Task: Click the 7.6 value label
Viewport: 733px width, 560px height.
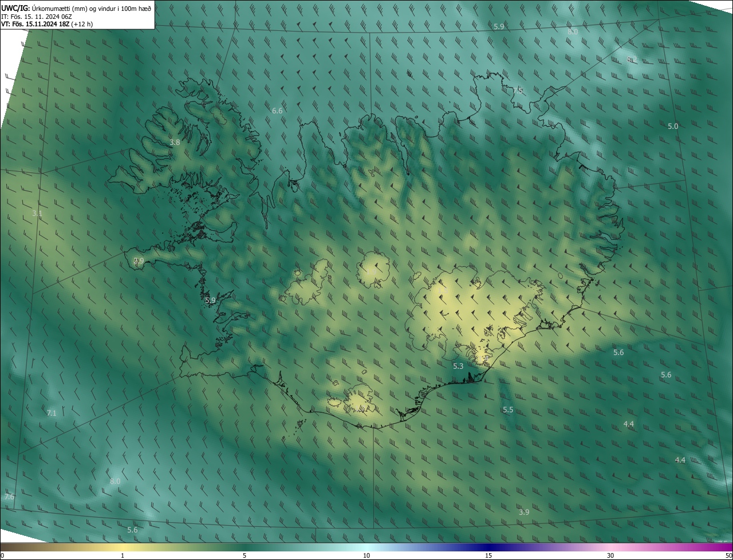Action: tap(9, 496)
